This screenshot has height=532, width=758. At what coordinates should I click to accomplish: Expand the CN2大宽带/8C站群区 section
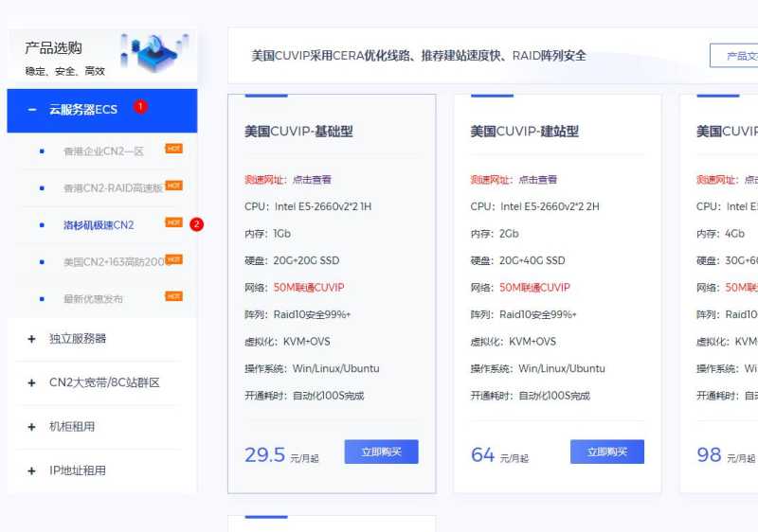(102, 382)
